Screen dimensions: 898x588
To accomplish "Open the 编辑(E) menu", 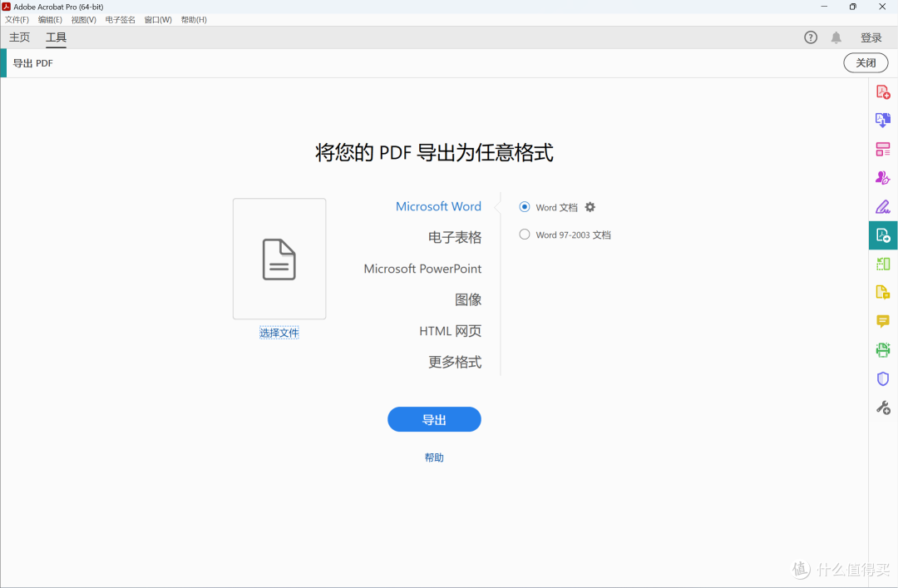I will coord(50,19).
